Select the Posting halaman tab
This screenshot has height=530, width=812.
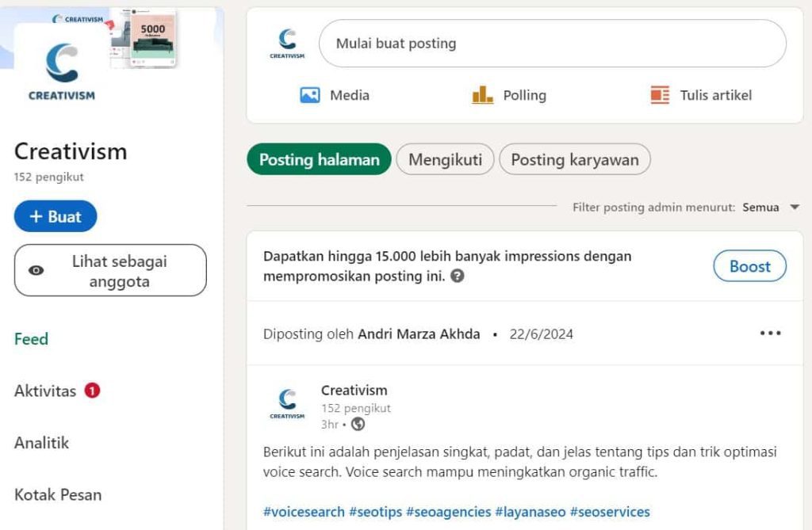pyautogui.click(x=318, y=159)
